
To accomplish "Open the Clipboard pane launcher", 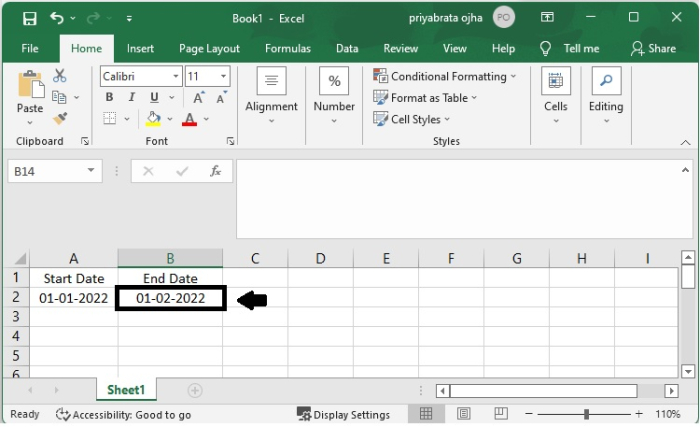I will pos(85,141).
